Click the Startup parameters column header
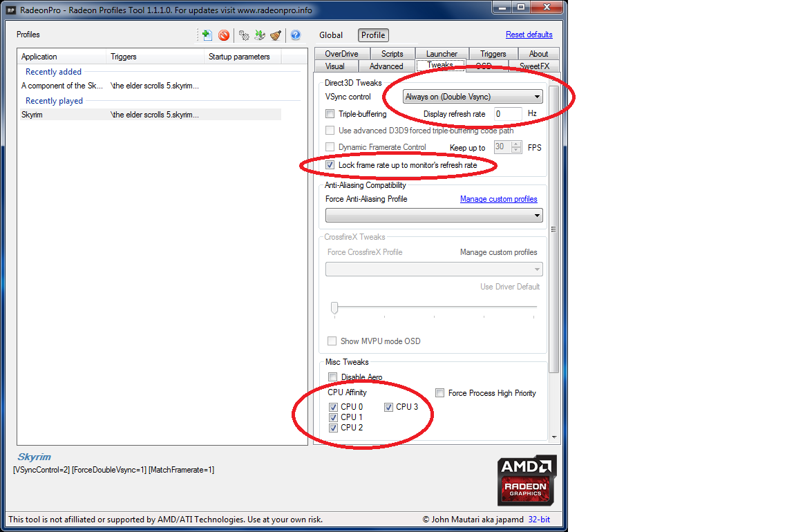The image size is (796, 532). pyautogui.click(x=243, y=57)
